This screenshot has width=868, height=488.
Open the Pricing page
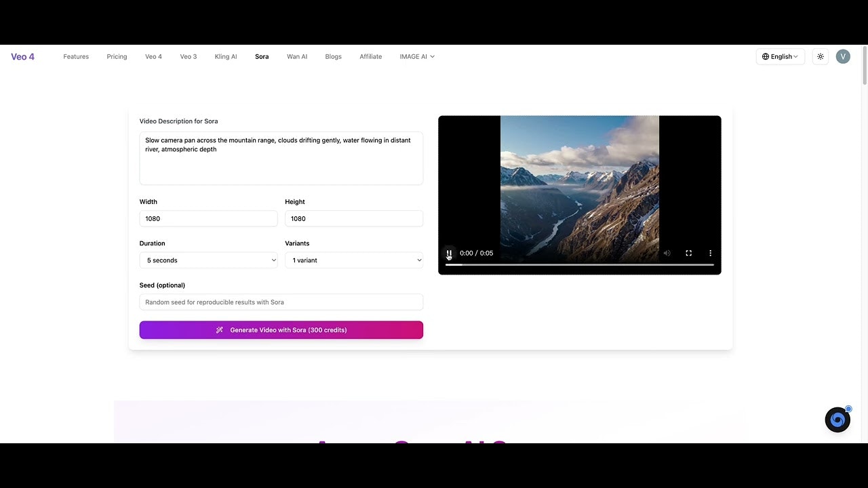[117, 57]
